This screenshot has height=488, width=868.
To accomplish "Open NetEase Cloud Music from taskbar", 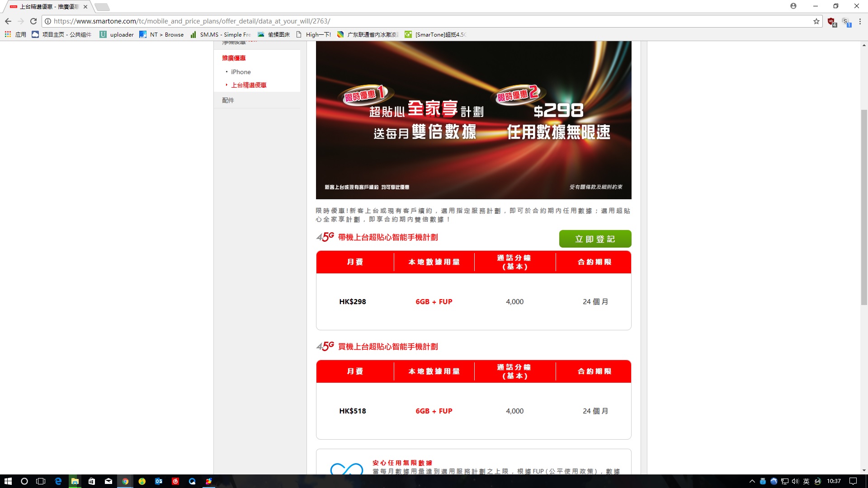I will point(175,481).
